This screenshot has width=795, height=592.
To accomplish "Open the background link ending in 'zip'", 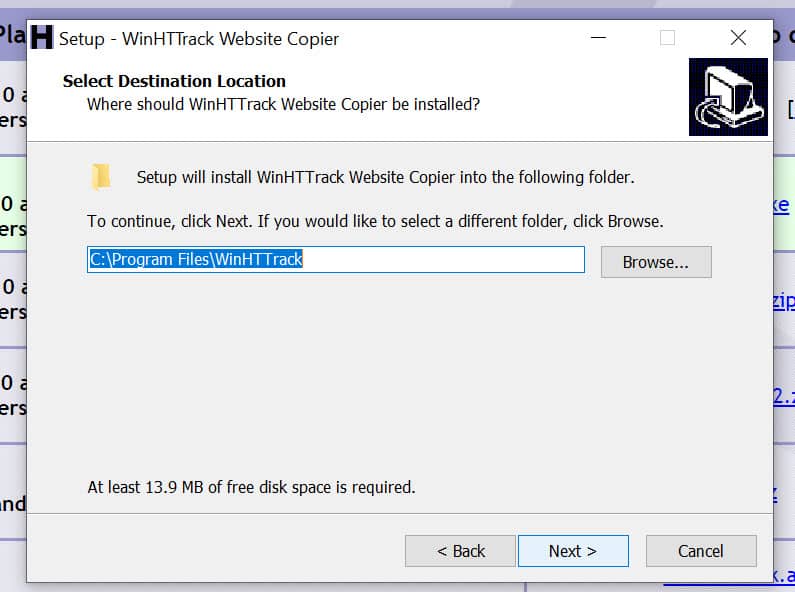I will tap(783, 301).
